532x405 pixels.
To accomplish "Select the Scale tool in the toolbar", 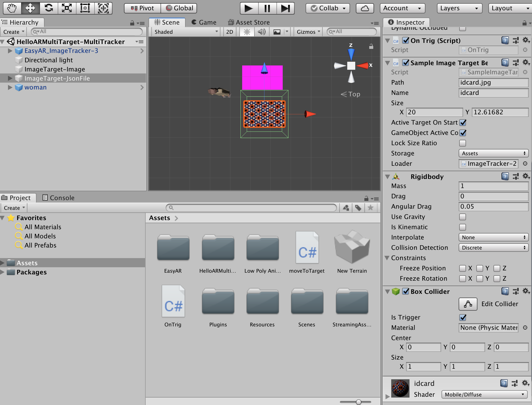I will [67, 8].
